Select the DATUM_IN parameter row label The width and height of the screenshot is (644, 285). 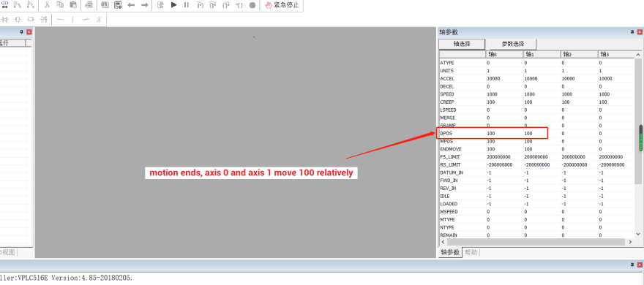[x=451, y=172]
